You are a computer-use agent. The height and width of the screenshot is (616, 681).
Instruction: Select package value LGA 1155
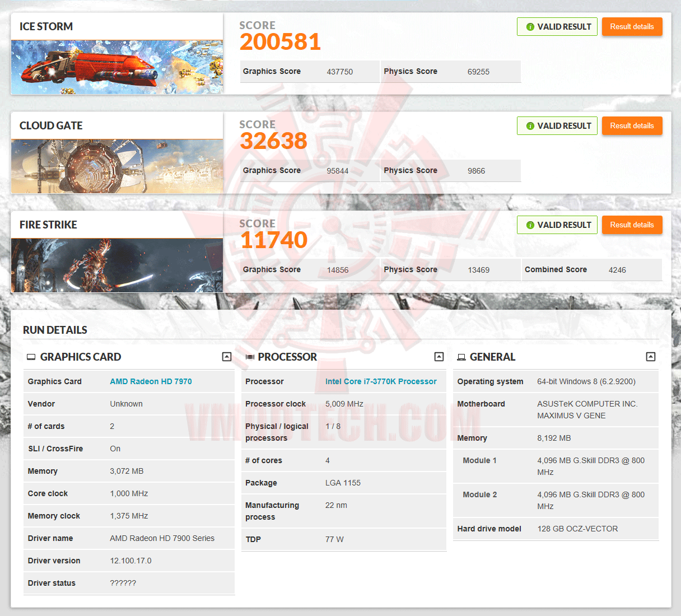coord(343,483)
